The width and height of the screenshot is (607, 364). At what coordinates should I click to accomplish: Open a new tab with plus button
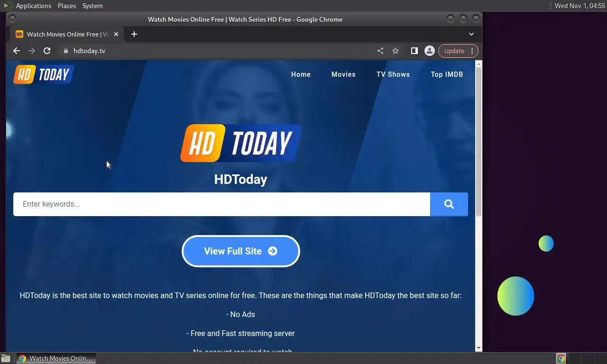point(134,34)
